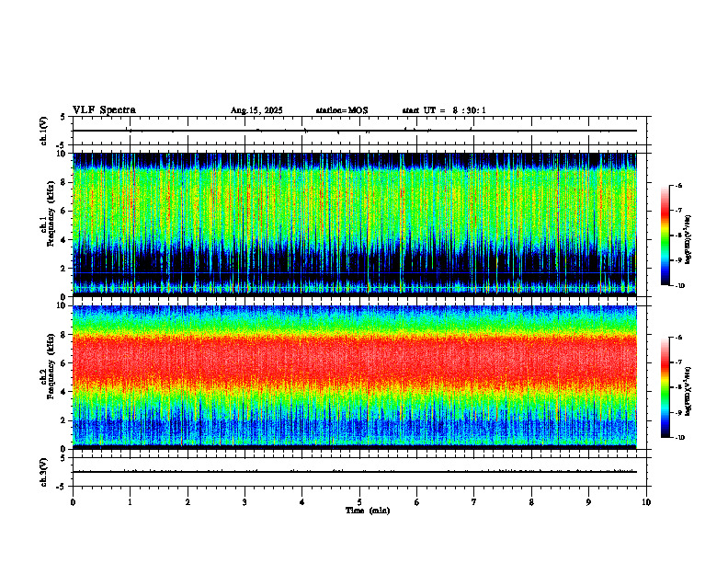728x563 pixels.
Task: Select the date "Aug.15, 2025" in header
Action: point(256,110)
